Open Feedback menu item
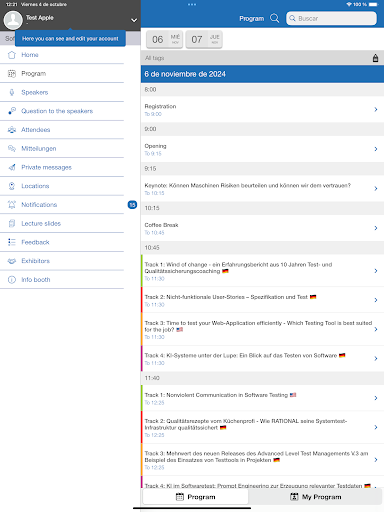This screenshot has width=384, height=512. point(62,242)
